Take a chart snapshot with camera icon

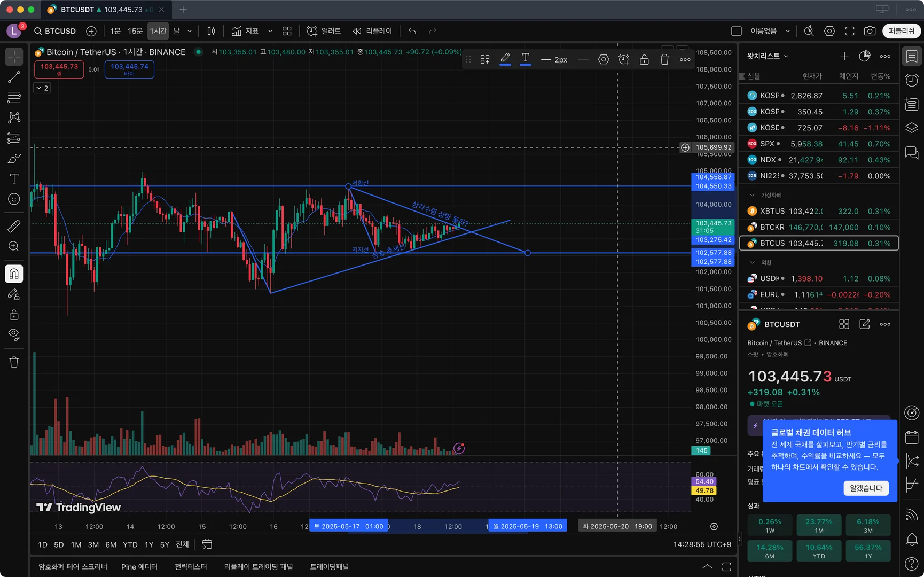pos(870,31)
